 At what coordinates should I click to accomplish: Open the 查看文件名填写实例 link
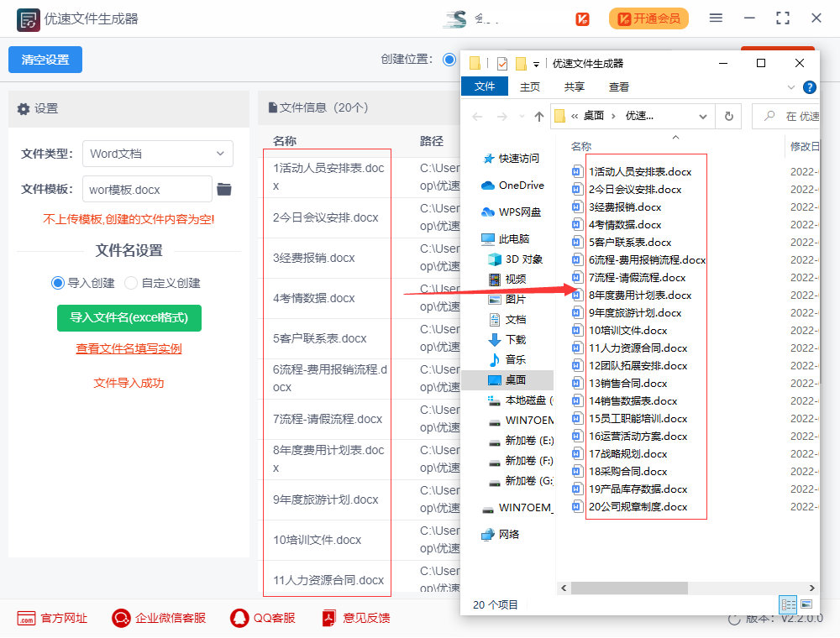129,348
